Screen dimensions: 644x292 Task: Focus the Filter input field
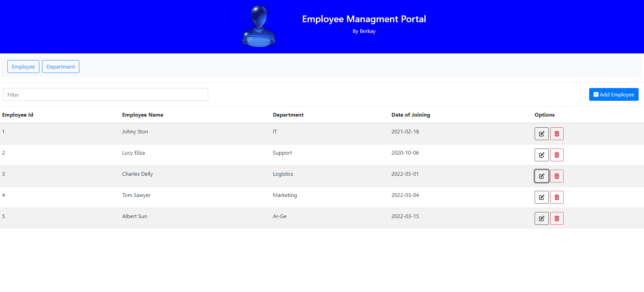tap(106, 94)
